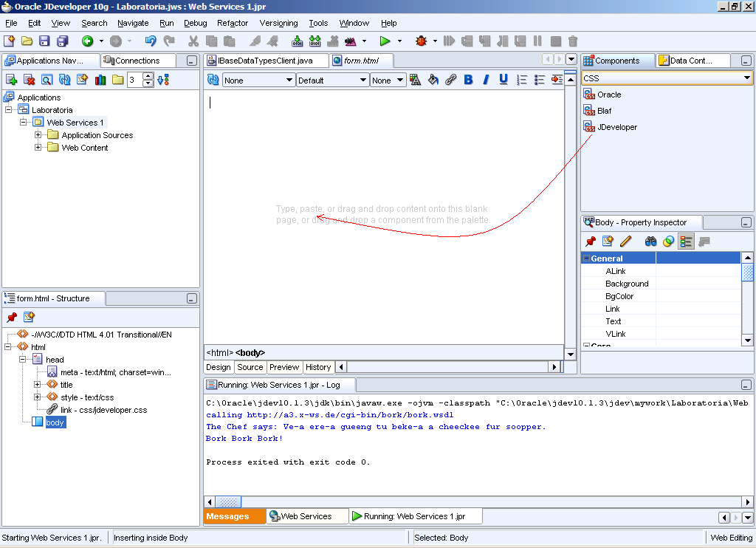Click the refresh icon in Applications Navigator toolbar
This screenshot has height=548, width=756.
click(65, 80)
